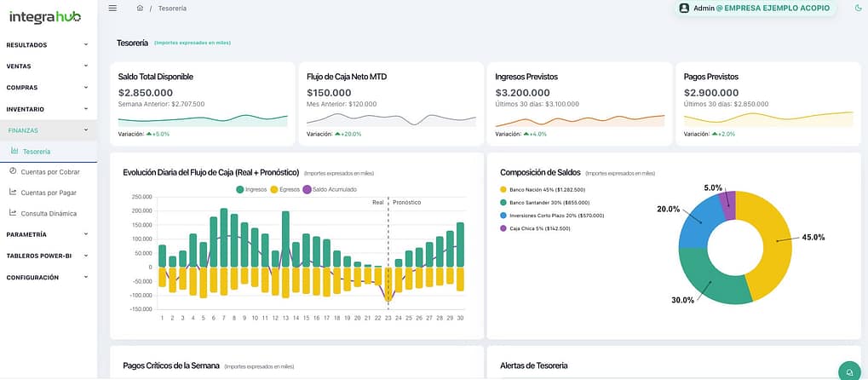Click Banco Nación yellow legend swatch
Image resolution: width=868 pixels, height=380 pixels.
[503, 189]
